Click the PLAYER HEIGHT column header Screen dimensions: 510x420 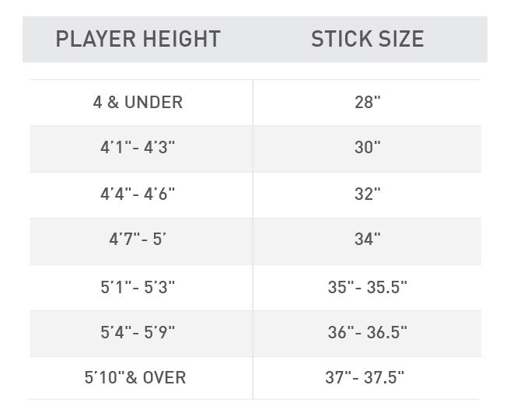pos(138,39)
